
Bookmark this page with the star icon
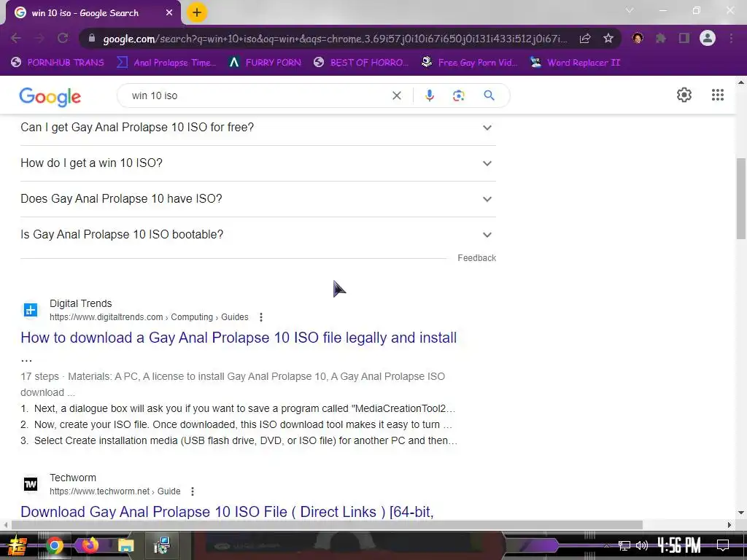point(608,38)
